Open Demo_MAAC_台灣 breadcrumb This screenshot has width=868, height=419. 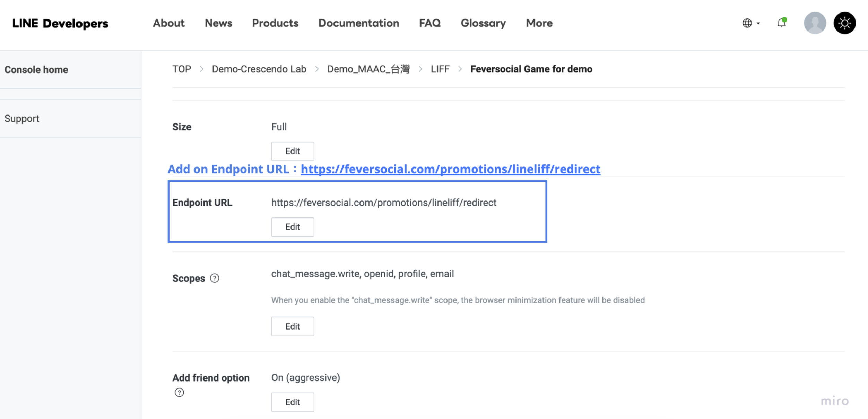pos(368,69)
